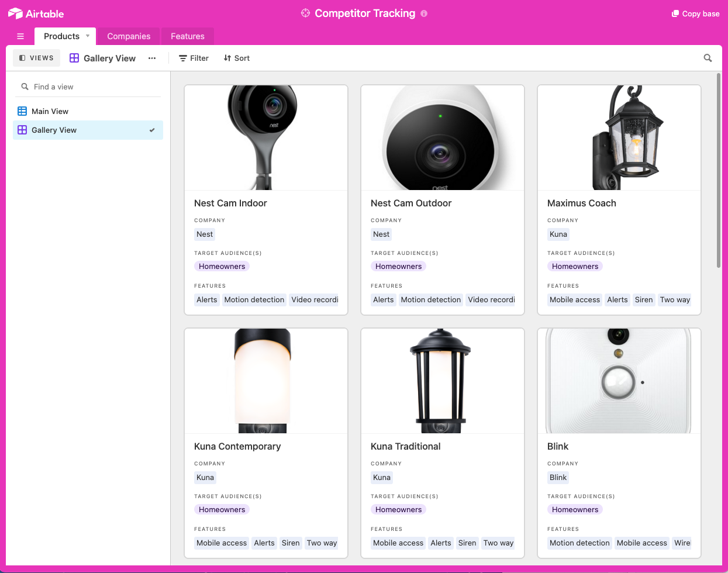Click Siren feature on Maximus Coach
The height and width of the screenshot is (573, 728).
pos(644,299)
